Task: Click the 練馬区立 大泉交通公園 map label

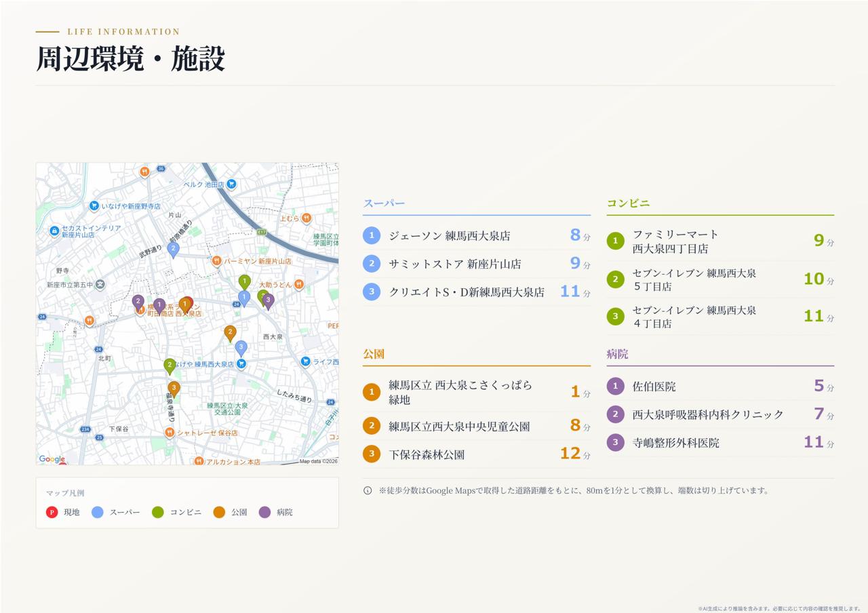Action: pos(228,408)
